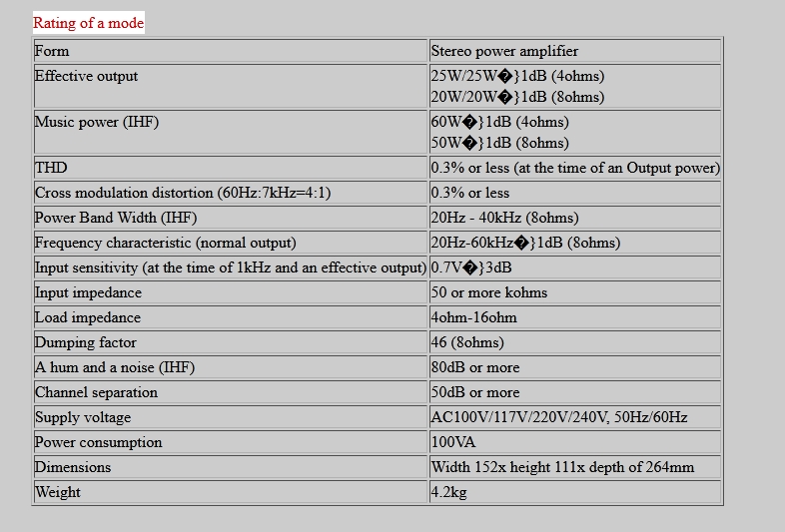Select the 'Frequency characteristic (normal output)' label

166,243
